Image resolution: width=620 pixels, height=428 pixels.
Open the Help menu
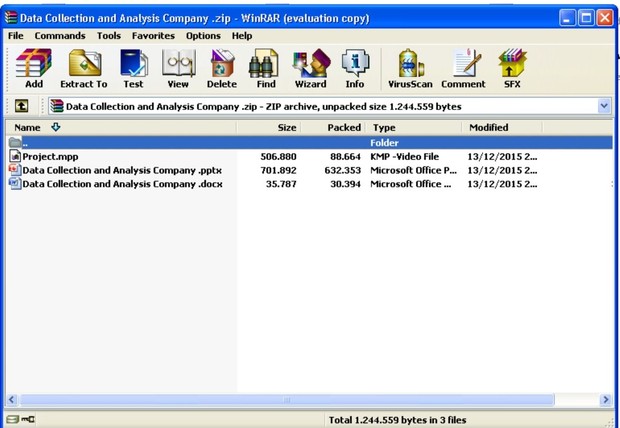(242, 36)
